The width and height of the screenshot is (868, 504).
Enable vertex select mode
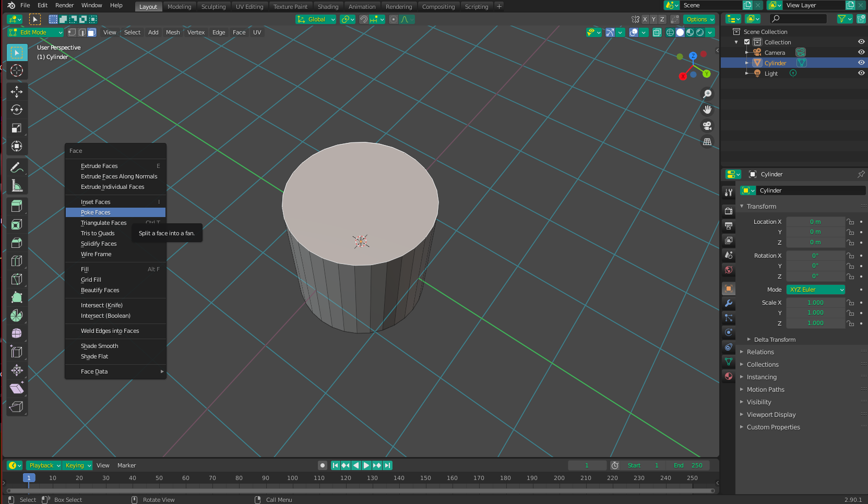(72, 32)
